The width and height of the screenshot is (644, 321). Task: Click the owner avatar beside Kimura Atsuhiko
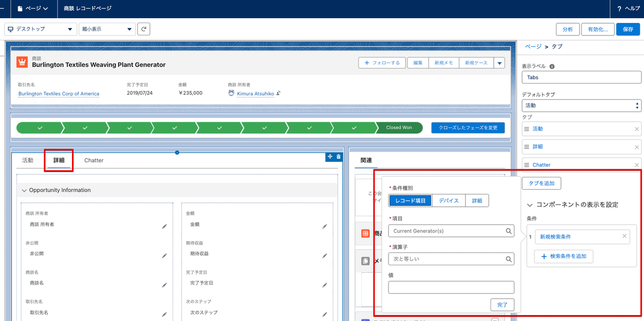point(231,93)
